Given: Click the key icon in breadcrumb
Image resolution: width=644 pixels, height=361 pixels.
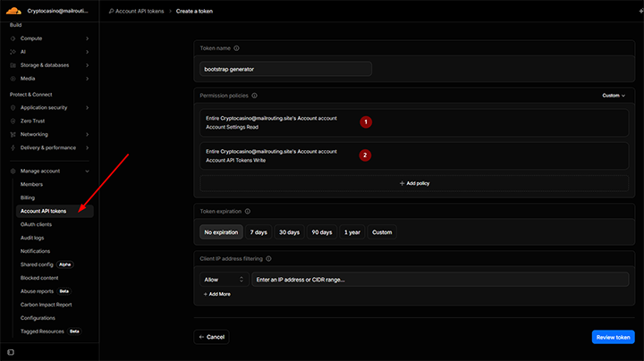Looking at the screenshot, I should [x=111, y=11].
